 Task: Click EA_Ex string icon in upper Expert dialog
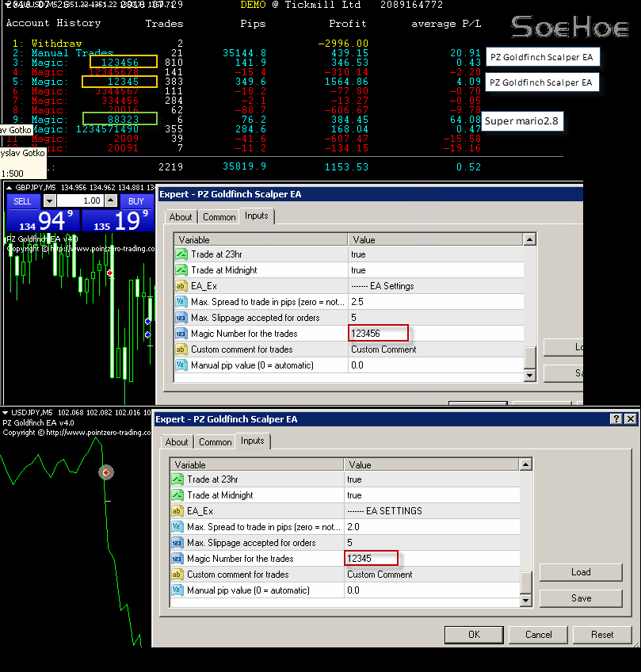tap(181, 286)
